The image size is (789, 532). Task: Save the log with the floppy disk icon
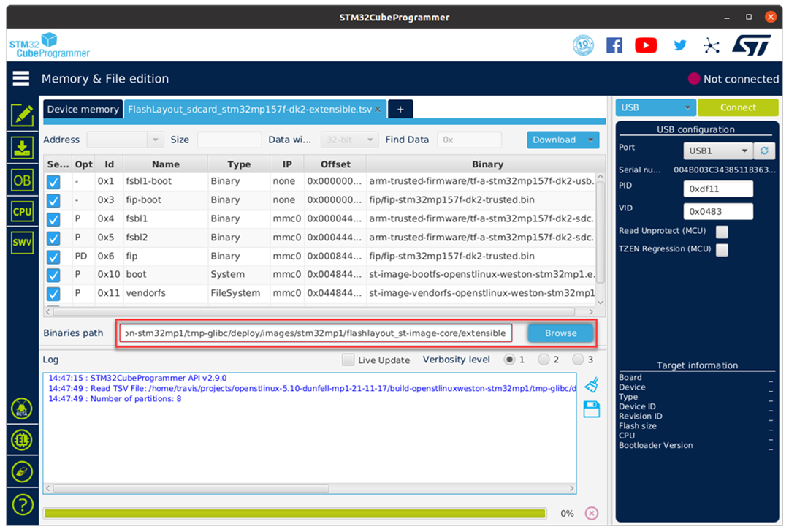(x=592, y=409)
